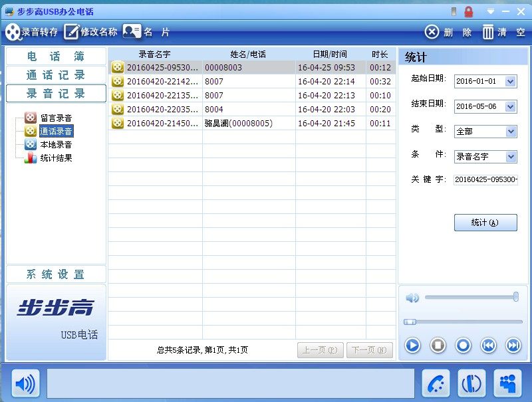
Task: Open the title bar dropdown triangle menu
Action: (491, 11)
